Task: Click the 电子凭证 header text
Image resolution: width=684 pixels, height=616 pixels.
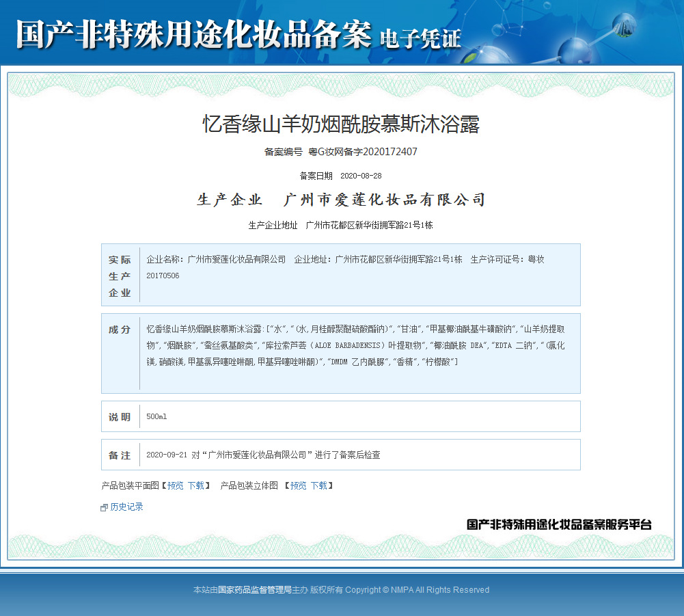Action: pos(420,39)
